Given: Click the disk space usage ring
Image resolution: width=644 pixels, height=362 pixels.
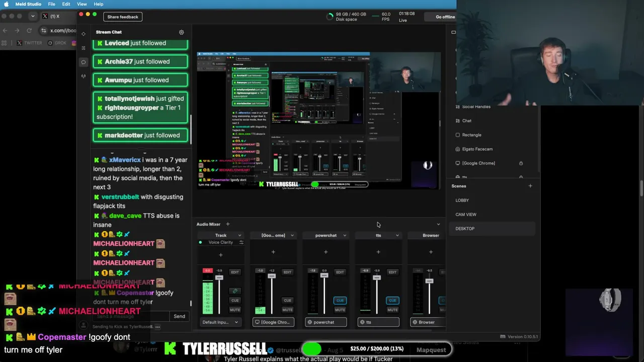Looking at the screenshot, I should coord(330,17).
